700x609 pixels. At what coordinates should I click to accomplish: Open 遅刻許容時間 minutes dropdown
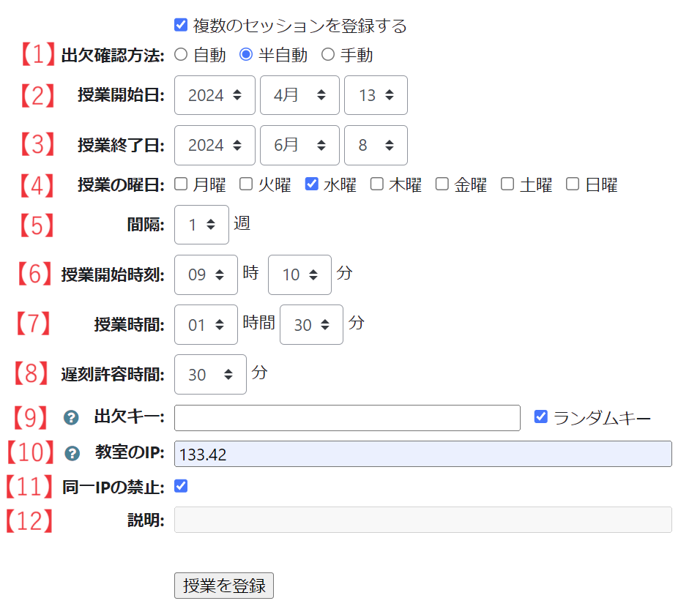(x=210, y=375)
